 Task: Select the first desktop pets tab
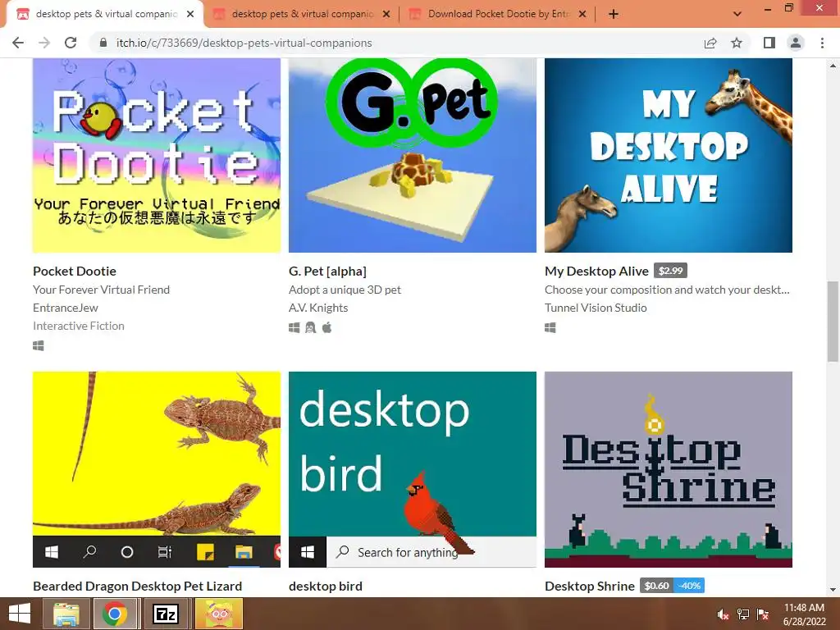click(106, 14)
